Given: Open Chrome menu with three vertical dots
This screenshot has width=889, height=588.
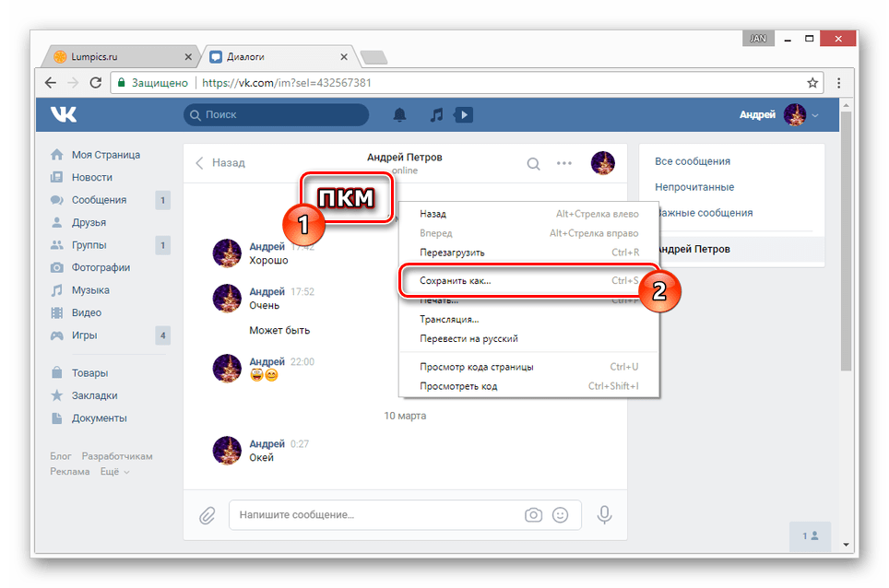Looking at the screenshot, I should click(x=838, y=82).
